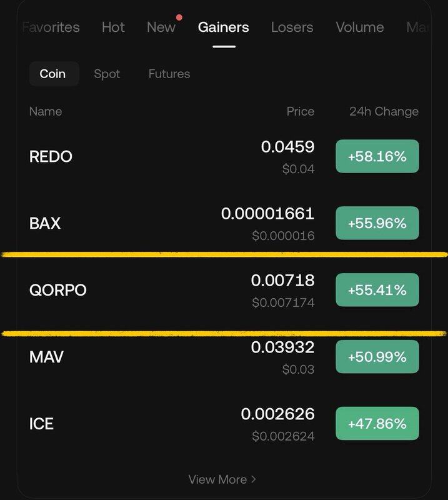The height and width of the screenshot is (500, 448).
Task: Open the QORPO coin listing
Action: [58, 290]
